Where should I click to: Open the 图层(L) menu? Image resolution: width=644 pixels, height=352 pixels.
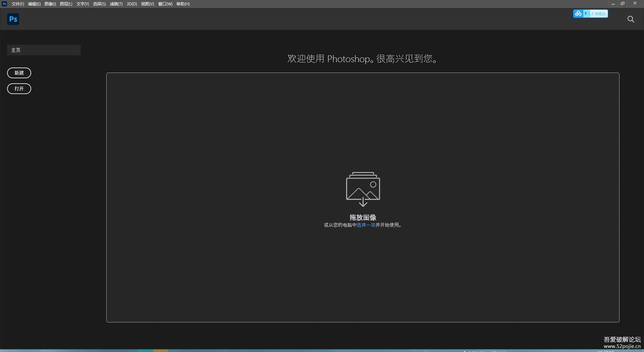coord(66,4)
